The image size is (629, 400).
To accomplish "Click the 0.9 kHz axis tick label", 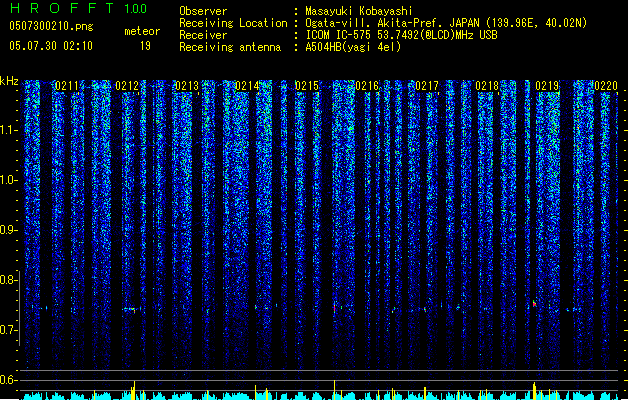I will tap(9, 230).
